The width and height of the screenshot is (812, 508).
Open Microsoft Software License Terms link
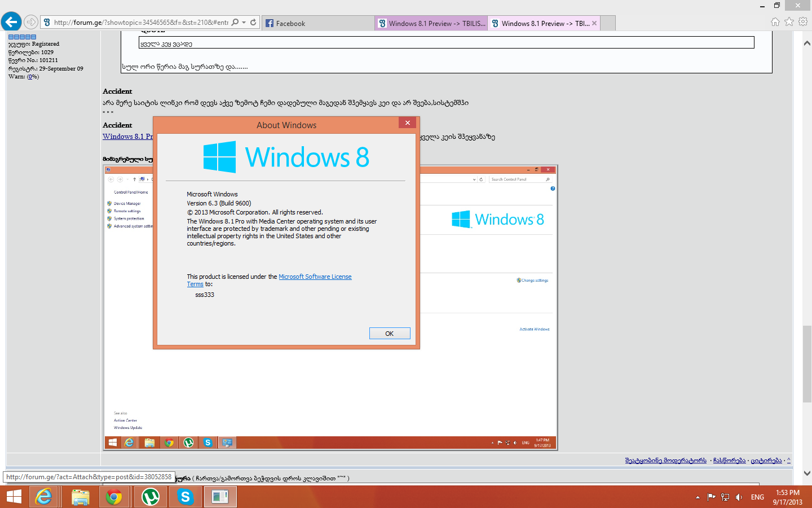tap(315, 277)
